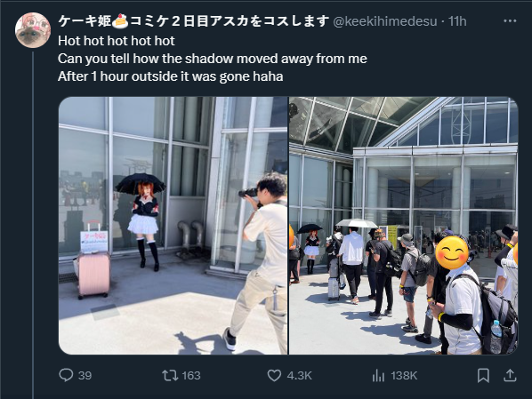The width and height of the screenshot is (532, 399).
Task: Open the @keekihimedesu handle link
Action: pyautogui.click(x=385, y=21)
